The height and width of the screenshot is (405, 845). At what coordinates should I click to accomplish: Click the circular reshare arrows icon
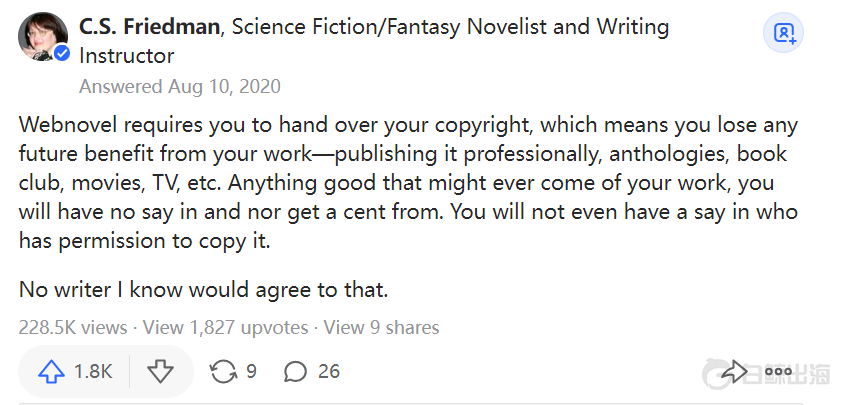(x=223, y=372)
